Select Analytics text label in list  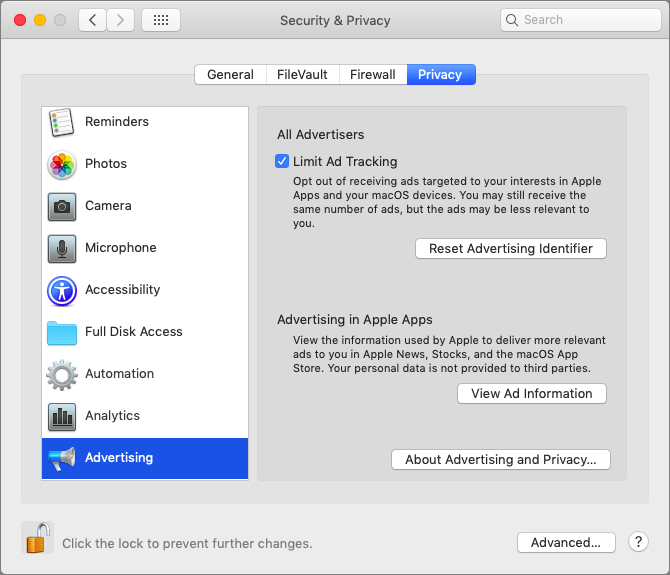pos(112,416)
